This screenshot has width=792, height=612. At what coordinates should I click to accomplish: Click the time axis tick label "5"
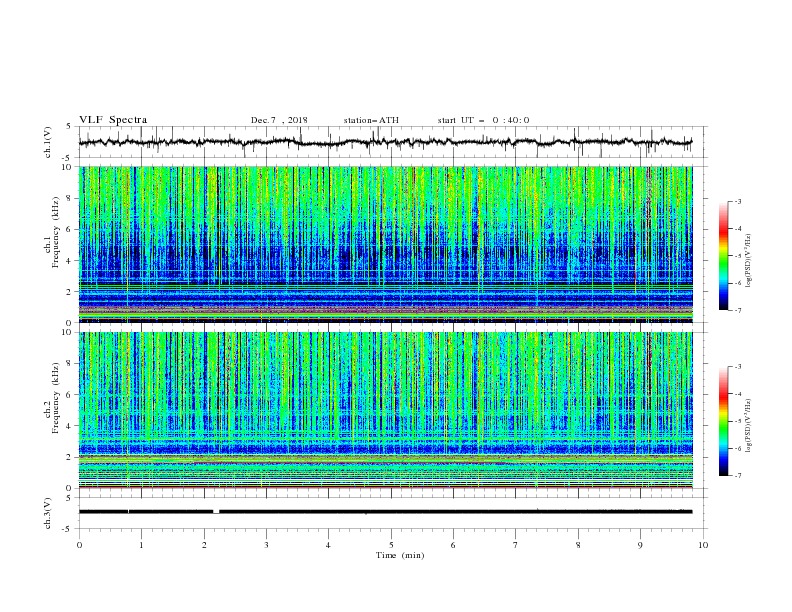(391, 545)
